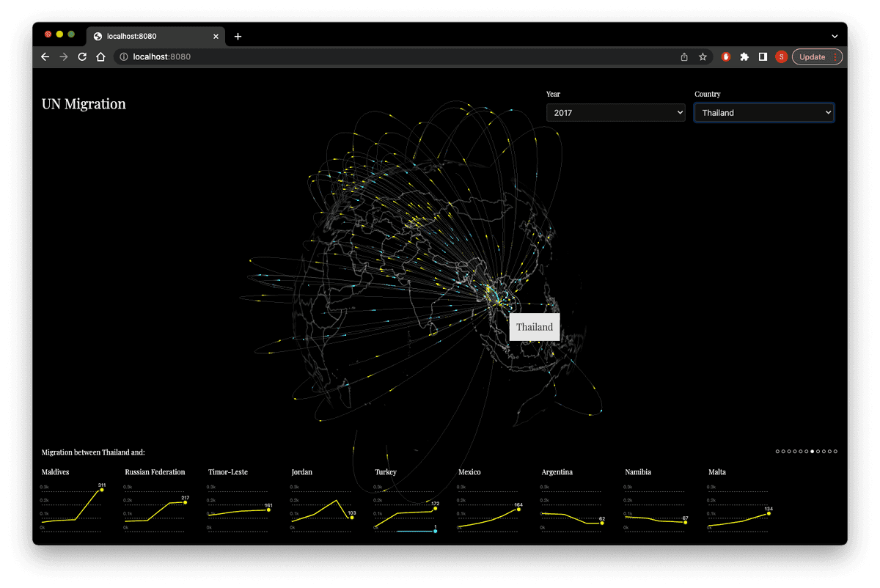This screenshot has width=880, height=588.
Task: Open the S profile avatar
Action: [x=781, y=57]
